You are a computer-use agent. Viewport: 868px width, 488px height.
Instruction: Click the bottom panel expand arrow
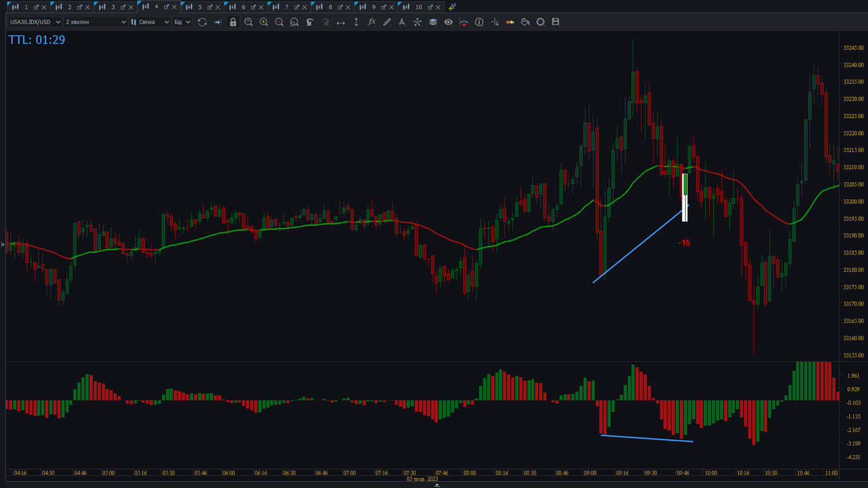[437, 485]
